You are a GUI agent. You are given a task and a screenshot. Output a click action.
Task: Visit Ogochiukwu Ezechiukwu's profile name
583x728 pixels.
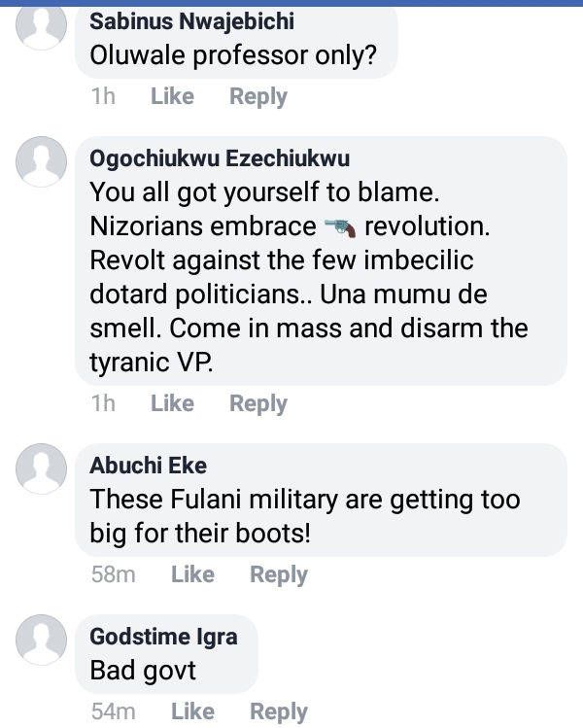(x=220, y=158)
